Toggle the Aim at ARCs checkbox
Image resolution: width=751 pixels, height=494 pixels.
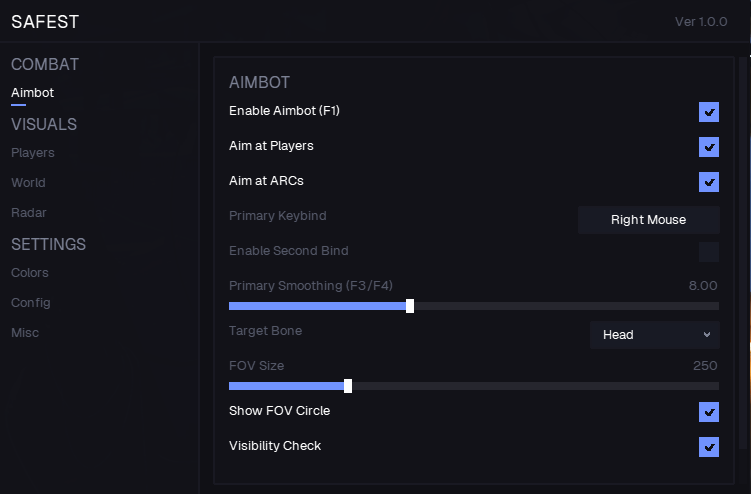709,182
